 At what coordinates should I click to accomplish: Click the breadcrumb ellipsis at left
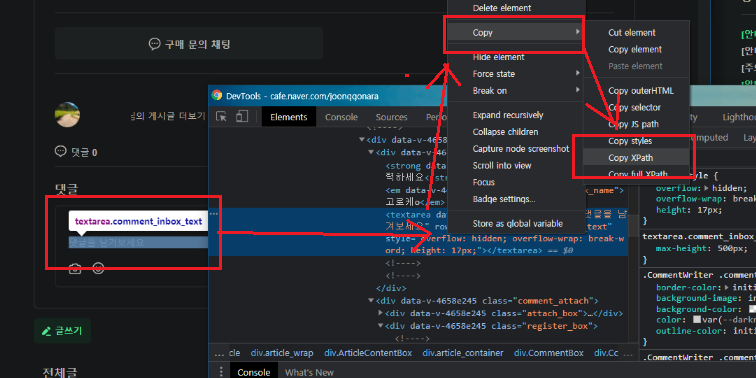click(x=219, y=353)
